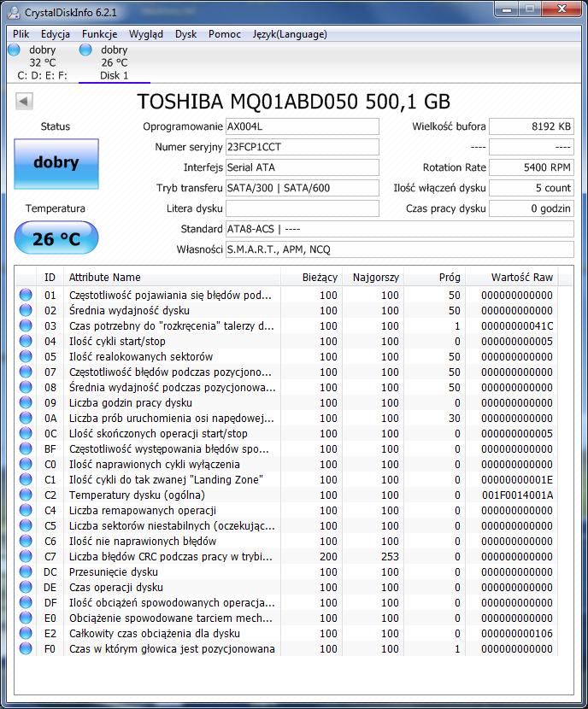Click the Własności field S.M.A.R.T., APM, NCQ
This screenshot has width=588, height=709.
click(x=400, y=249)
